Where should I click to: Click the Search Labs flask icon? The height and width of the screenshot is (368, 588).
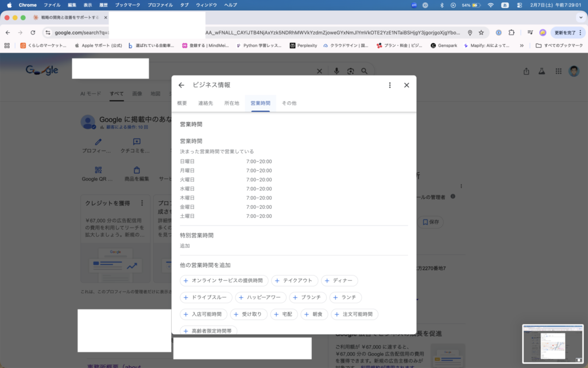541,71
